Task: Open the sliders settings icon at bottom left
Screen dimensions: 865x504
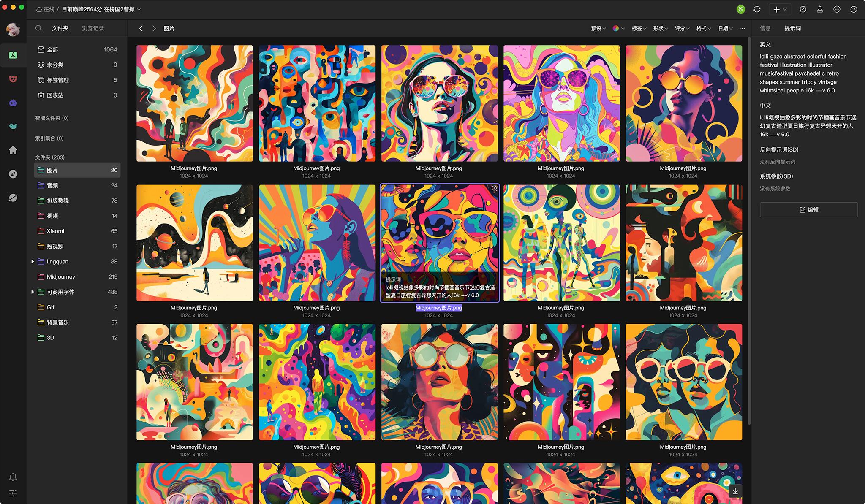Action: [13, 493]
